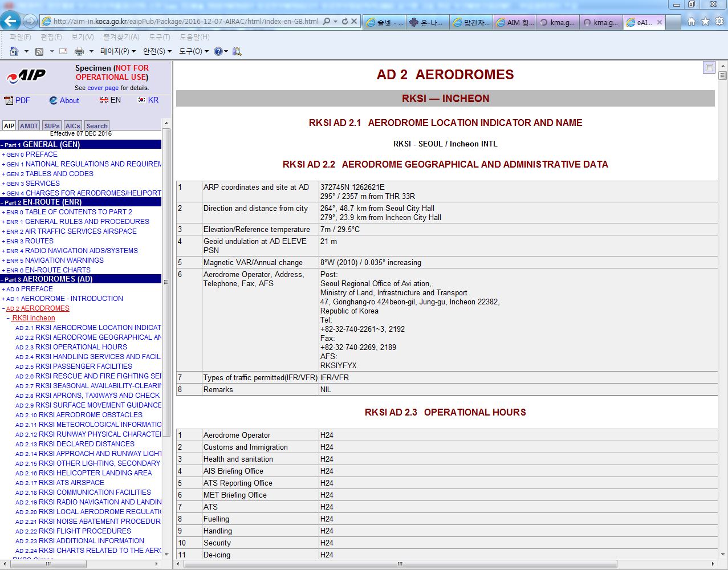
Task: Collapse the RKSI Incheon tree node
Action: coord(8,319)
